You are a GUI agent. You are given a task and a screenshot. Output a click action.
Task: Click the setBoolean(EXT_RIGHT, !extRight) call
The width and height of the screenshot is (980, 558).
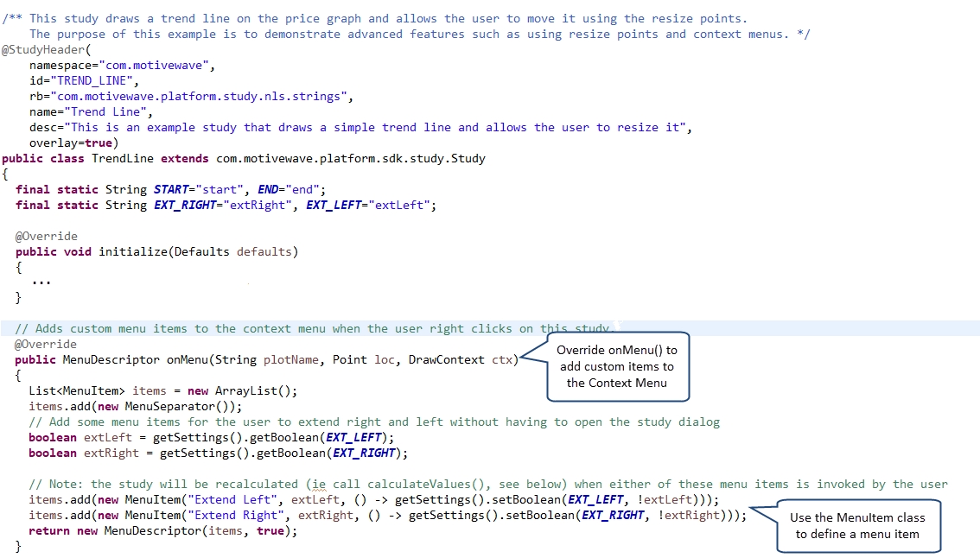619,516
